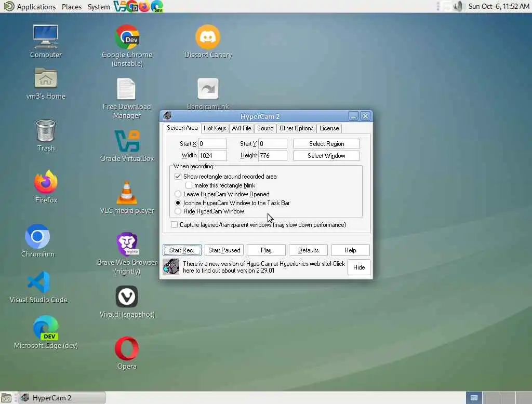
Task: Click the Width input field
Action: (212, 156)
